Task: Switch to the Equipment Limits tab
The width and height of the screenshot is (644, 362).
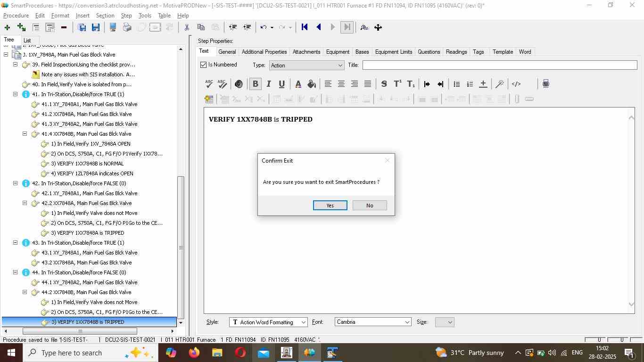Action: pos(394,52)
